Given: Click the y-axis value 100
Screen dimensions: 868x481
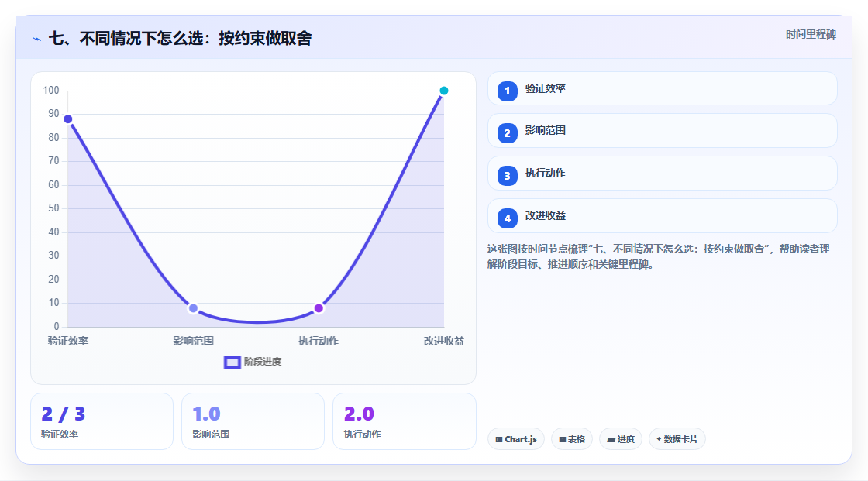Looking at the screenshot, I should pyautogui.click(x=51, y=90).
